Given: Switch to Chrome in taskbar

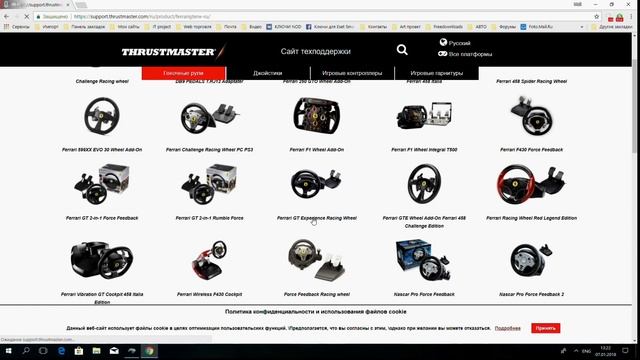Looking at the screenshot, I should pos(150,351).
